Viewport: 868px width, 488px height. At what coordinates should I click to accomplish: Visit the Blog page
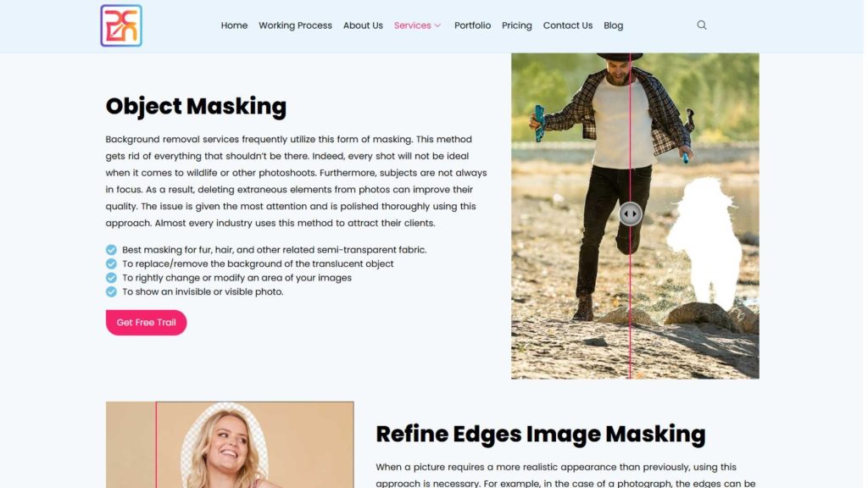(x=613, y=25)
